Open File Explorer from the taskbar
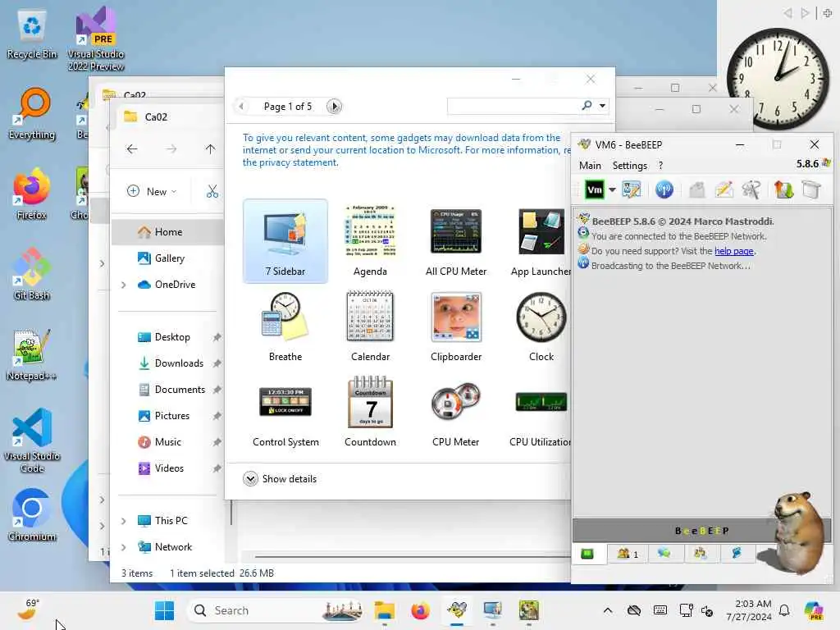This screenshot has width=840, height=630. (385, 610)
